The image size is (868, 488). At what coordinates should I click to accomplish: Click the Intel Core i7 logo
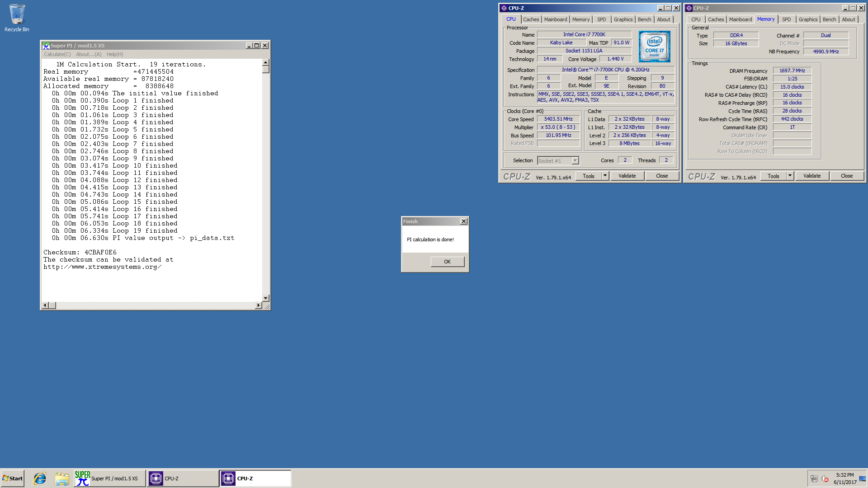pos(654,47)
